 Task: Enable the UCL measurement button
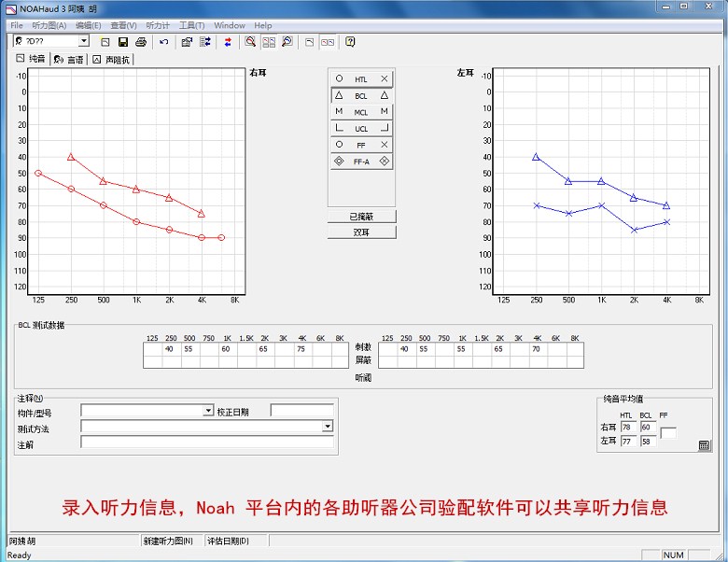361,129
